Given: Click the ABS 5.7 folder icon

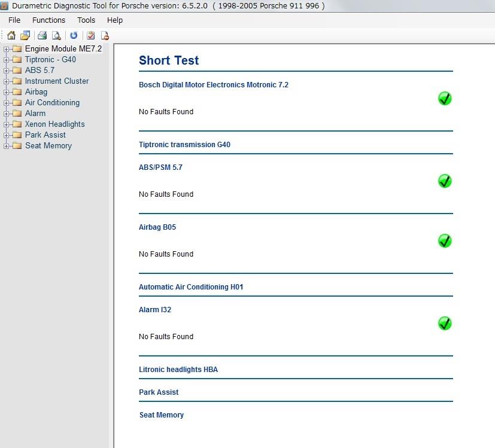Looking at the screenshot, I should [x=17, y=70].
